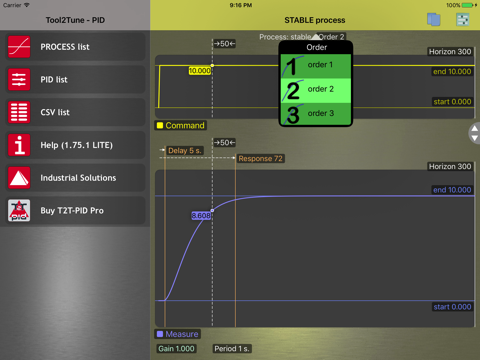
Task: Tap the PID list sliders icon
Action: point(19,79)
